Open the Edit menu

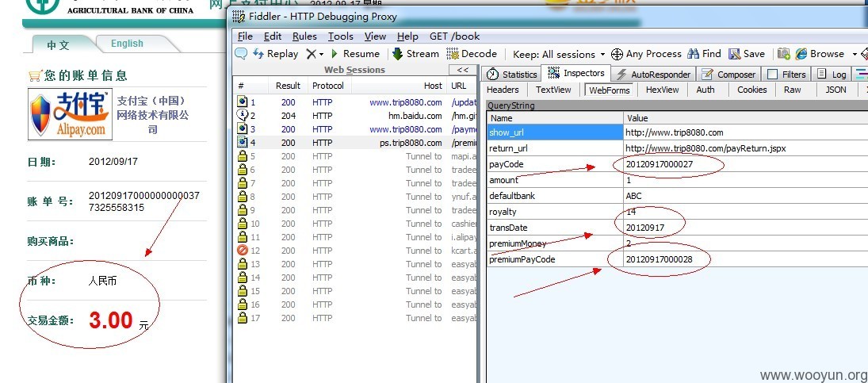(x=273, y=36)
